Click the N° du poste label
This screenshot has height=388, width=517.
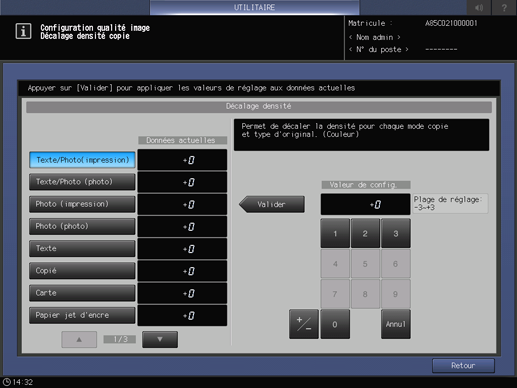[x=378, y=50]
